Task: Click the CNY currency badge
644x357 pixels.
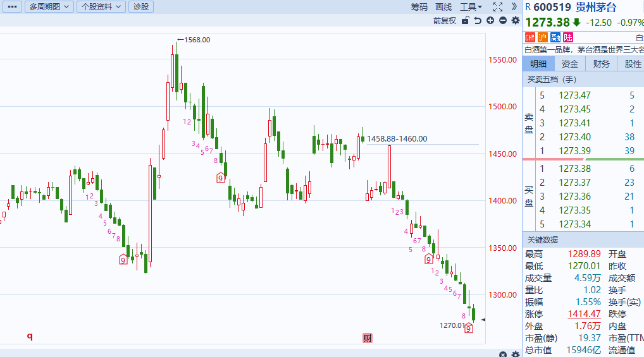Action: pyautogui.click(x=530, y=38)
